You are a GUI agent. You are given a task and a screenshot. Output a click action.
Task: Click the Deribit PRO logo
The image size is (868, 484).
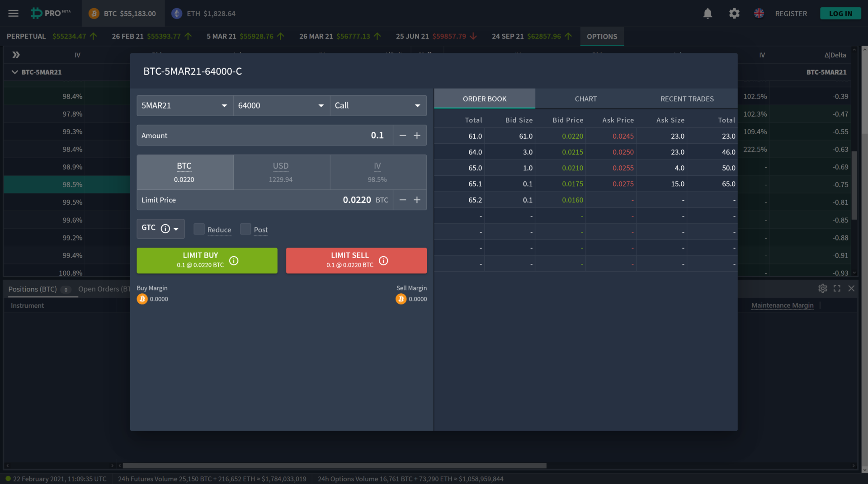[50, 13]
